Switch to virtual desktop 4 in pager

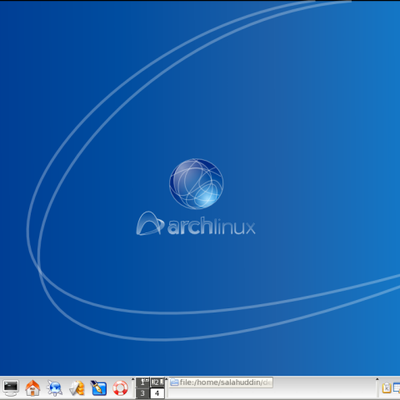157,393
